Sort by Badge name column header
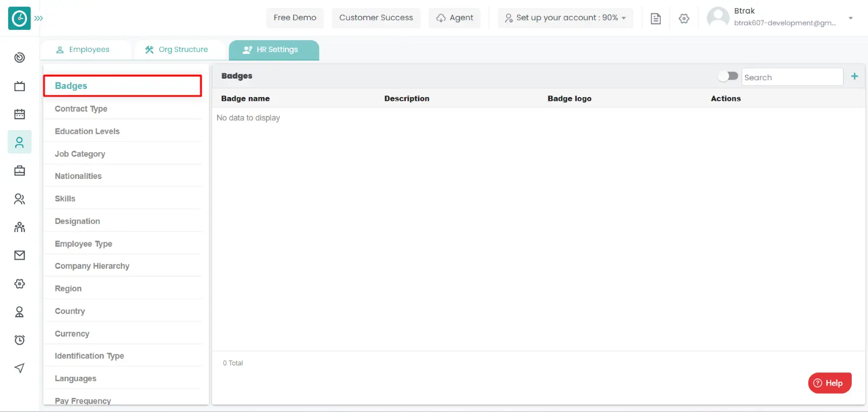This screenshot has width=868, height=412. point(245,99)
